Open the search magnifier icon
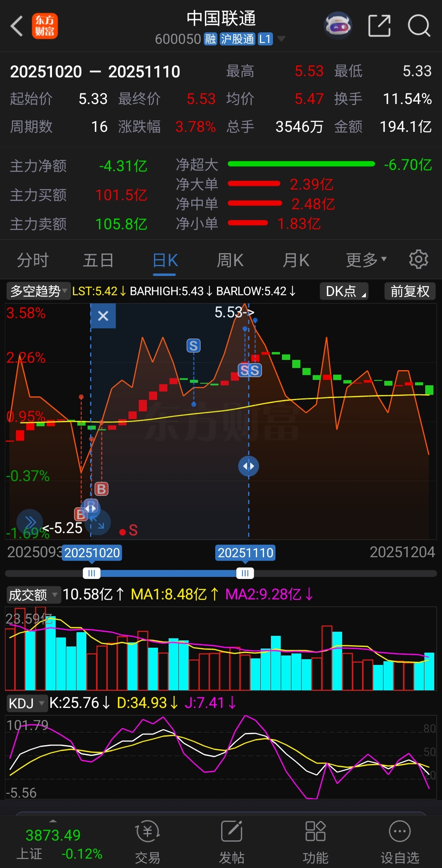The image size is (442, 868). pos(419,26)
